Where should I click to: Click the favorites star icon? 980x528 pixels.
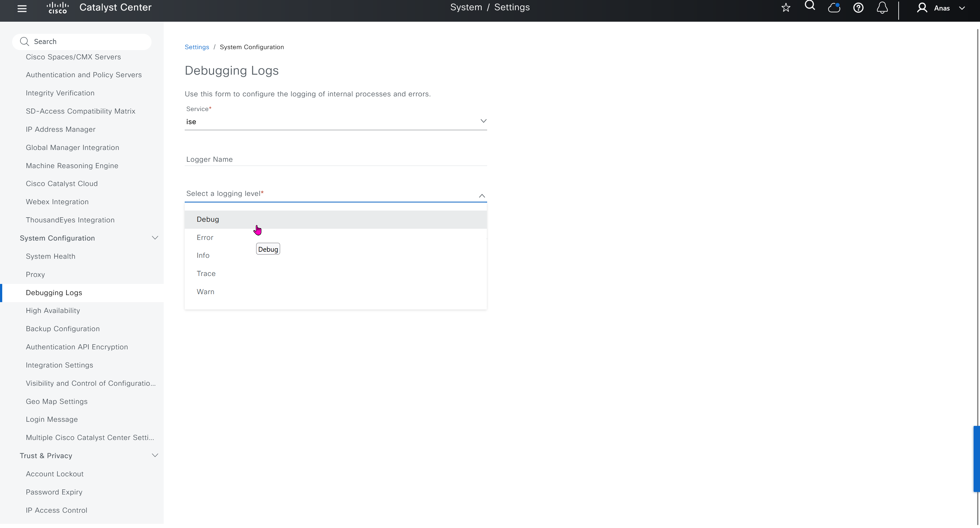point(786,8)
